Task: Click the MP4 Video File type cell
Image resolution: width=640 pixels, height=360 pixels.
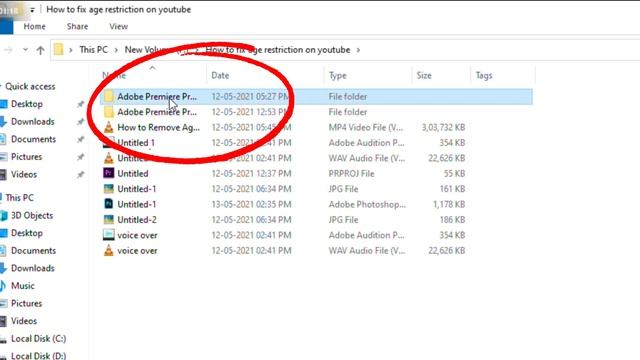Action: point(366,127)
